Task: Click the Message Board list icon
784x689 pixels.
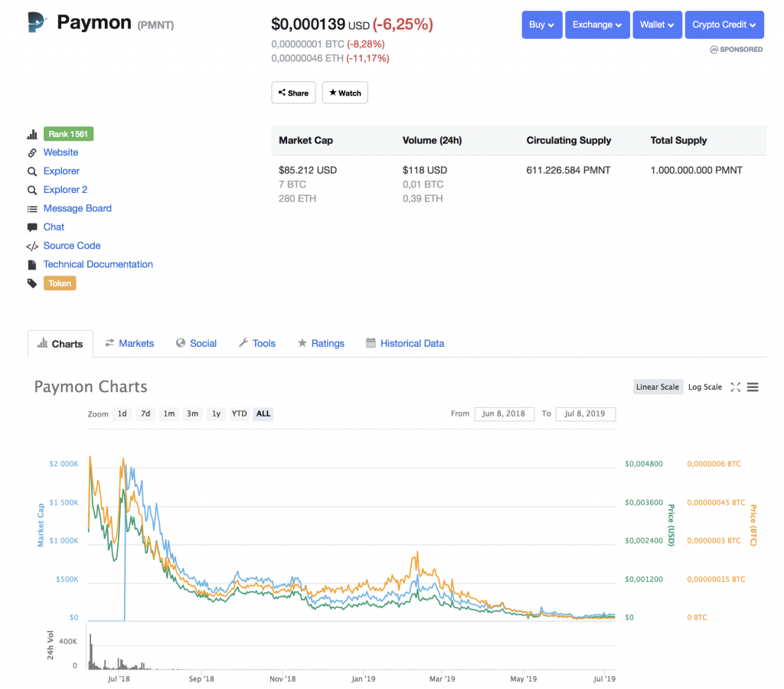Action: [32, 209]
